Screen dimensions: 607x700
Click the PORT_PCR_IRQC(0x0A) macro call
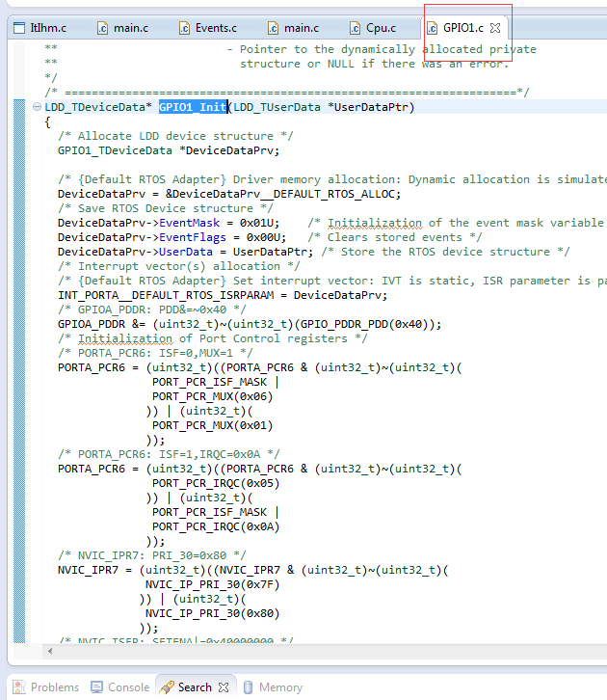tap(216, 526)
